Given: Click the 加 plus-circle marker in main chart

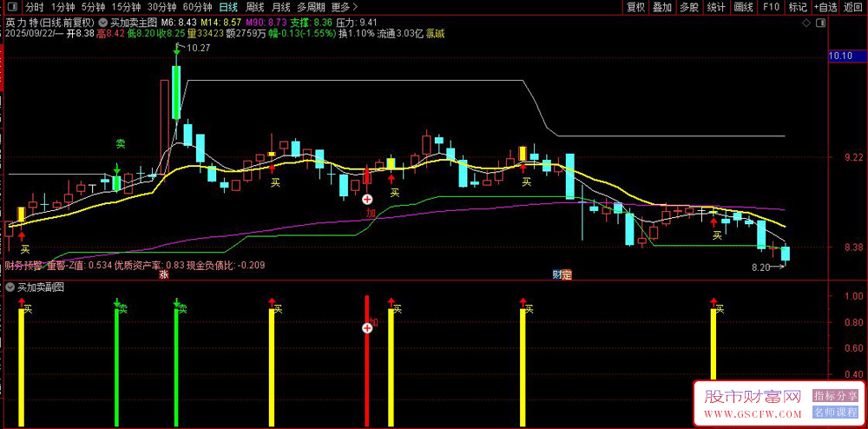Looking at the screenshot, I should (x=366, y=198).
